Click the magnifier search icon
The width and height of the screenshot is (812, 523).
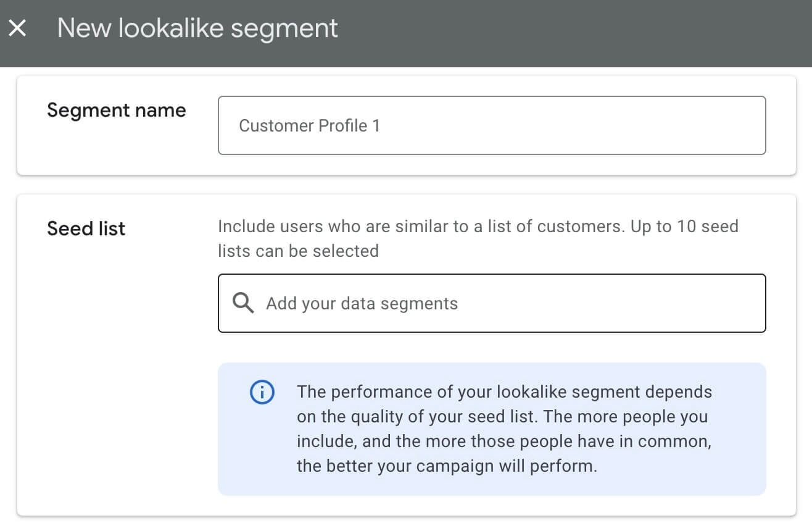pos(243,303)
